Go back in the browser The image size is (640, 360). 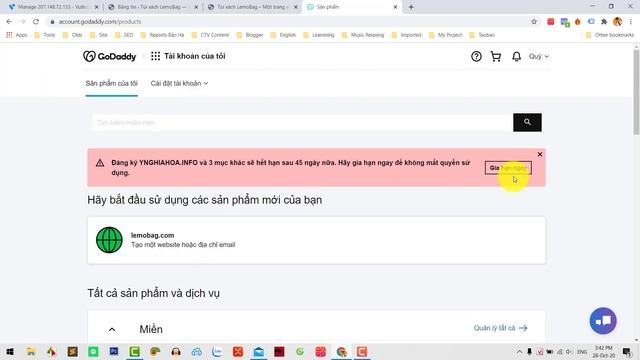click(9, 22)
